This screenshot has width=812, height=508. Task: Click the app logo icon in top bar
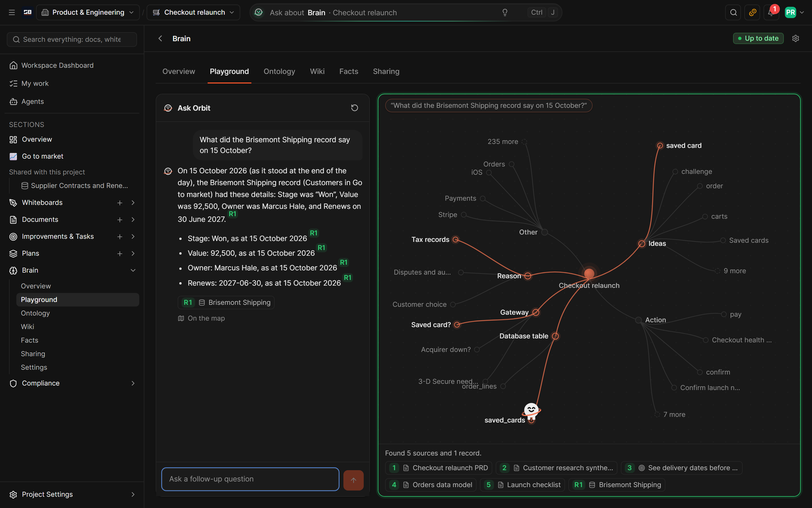click(28, 12)
